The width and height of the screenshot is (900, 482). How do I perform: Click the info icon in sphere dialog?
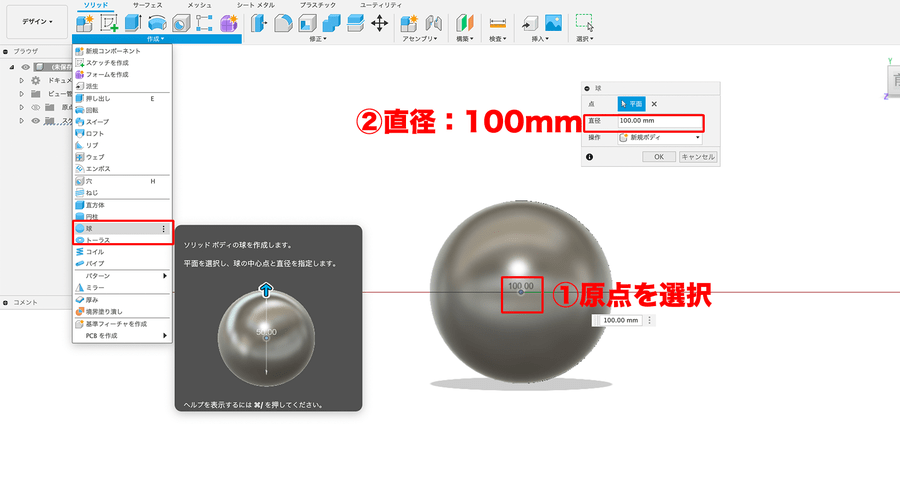click(x=589, y=157)
